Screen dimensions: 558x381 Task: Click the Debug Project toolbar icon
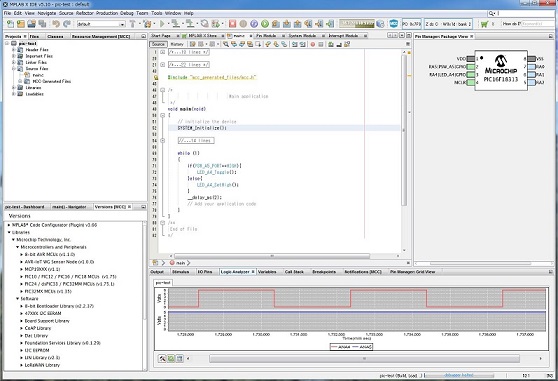tap(215, 24)
